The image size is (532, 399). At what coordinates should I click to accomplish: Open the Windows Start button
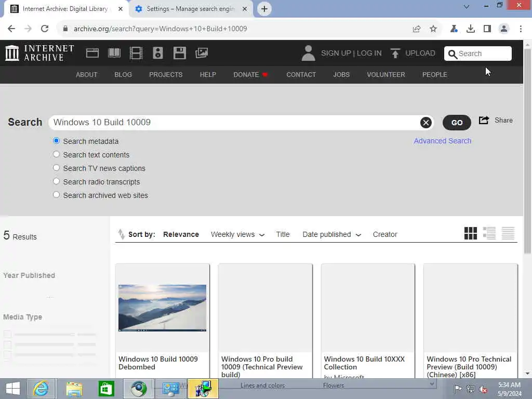13,389
